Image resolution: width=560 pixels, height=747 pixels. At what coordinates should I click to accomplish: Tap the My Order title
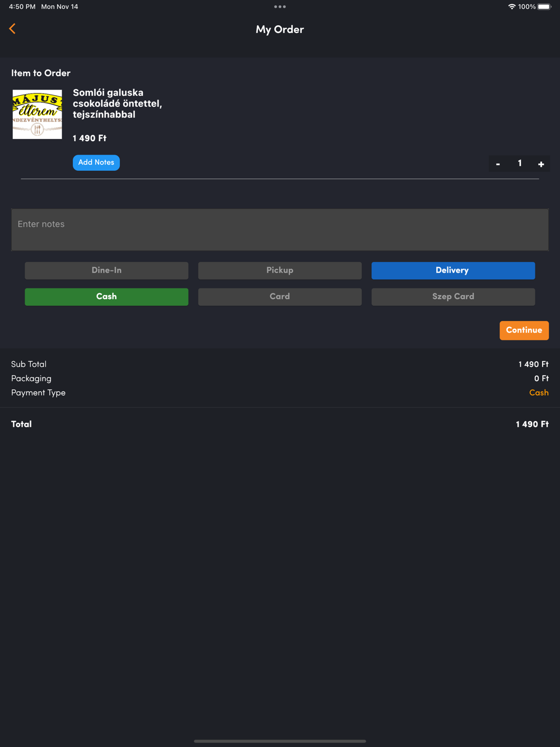point(280,30)
